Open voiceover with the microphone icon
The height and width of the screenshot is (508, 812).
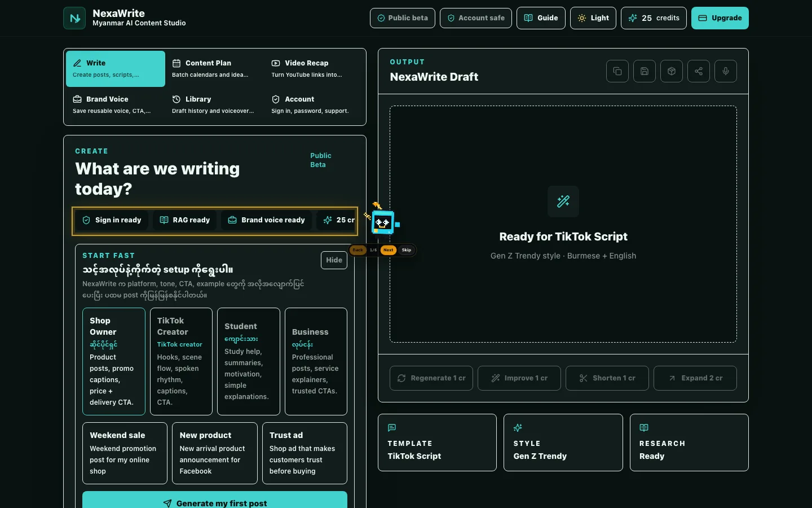pyautogui.click(x=726, y=71)
